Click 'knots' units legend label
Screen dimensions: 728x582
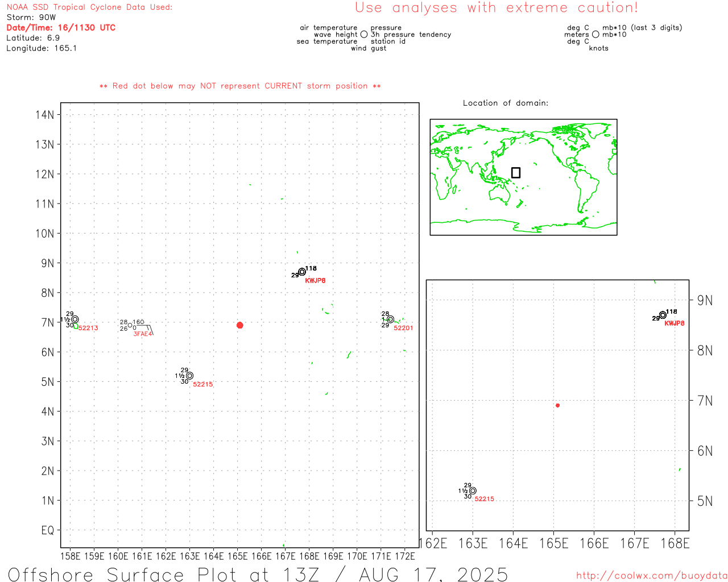pyautogui.click(x=599, y=48)
